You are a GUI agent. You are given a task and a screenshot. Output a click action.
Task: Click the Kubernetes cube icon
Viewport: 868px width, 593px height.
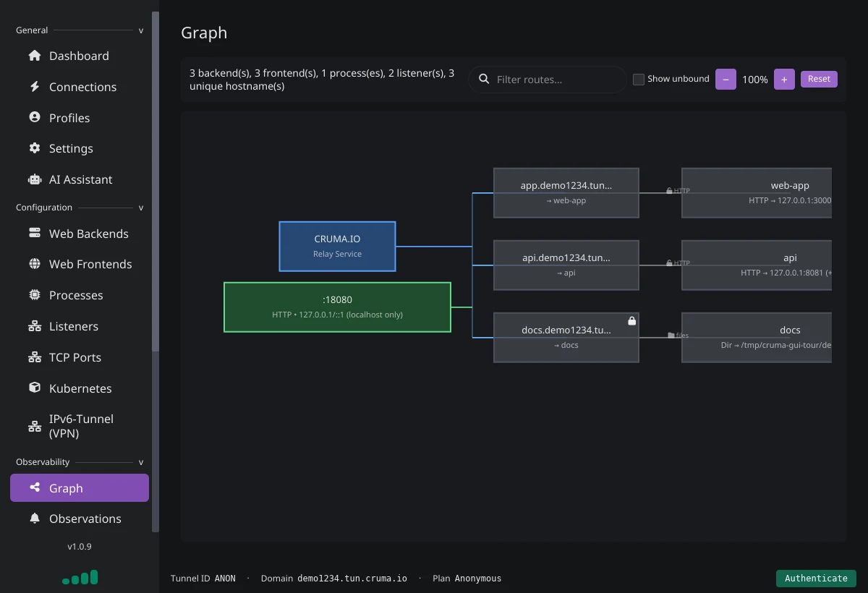34,388
